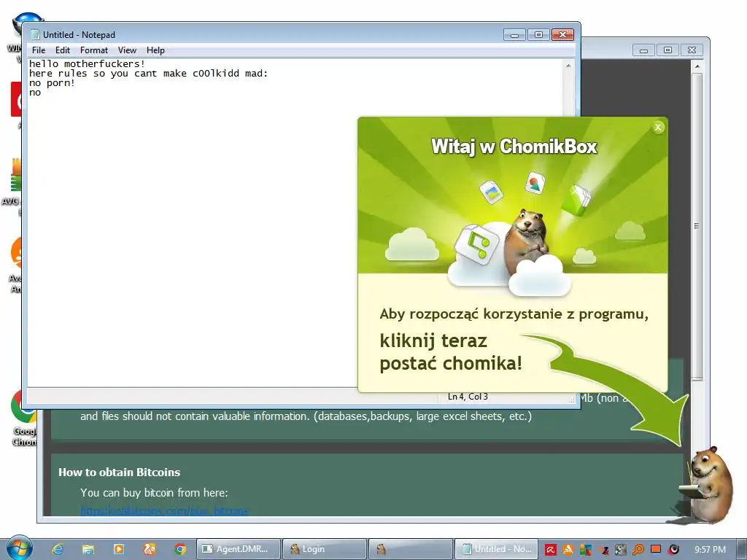
Task: Click the AVG tray icon
Action: (586, 550)
